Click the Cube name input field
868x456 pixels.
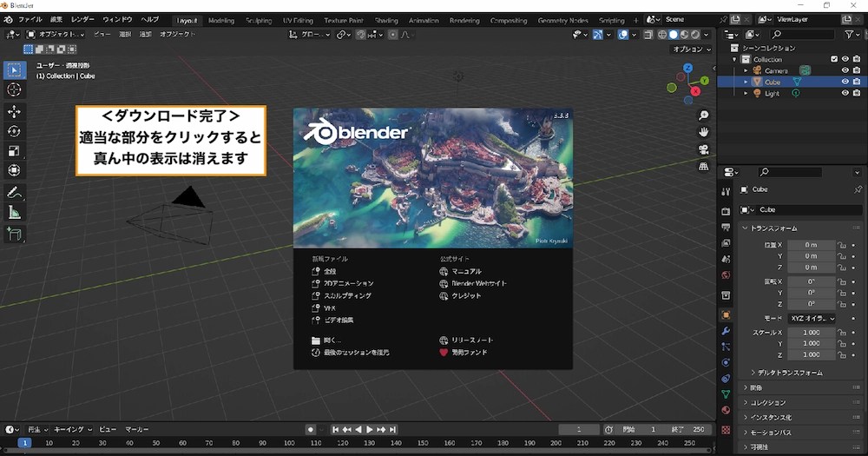click(808, 210)
